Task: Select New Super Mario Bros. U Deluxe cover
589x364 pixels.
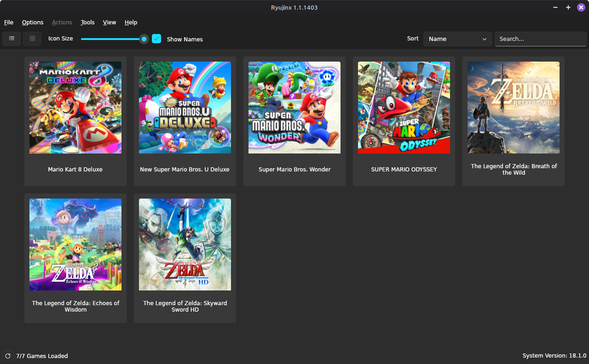Action: coord(185,108)
